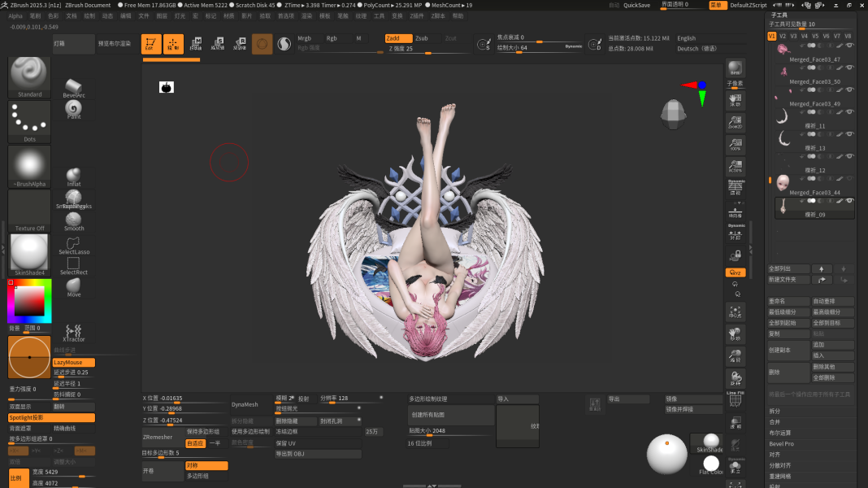Activate the Edit mode button
This screenshot has width=868, height=488.
pos(151,44)
